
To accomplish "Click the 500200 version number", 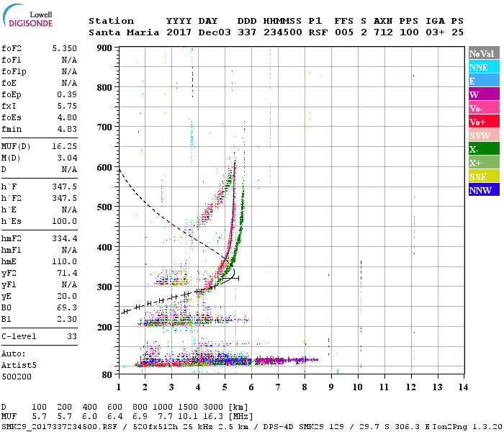I will coord(17,377).
